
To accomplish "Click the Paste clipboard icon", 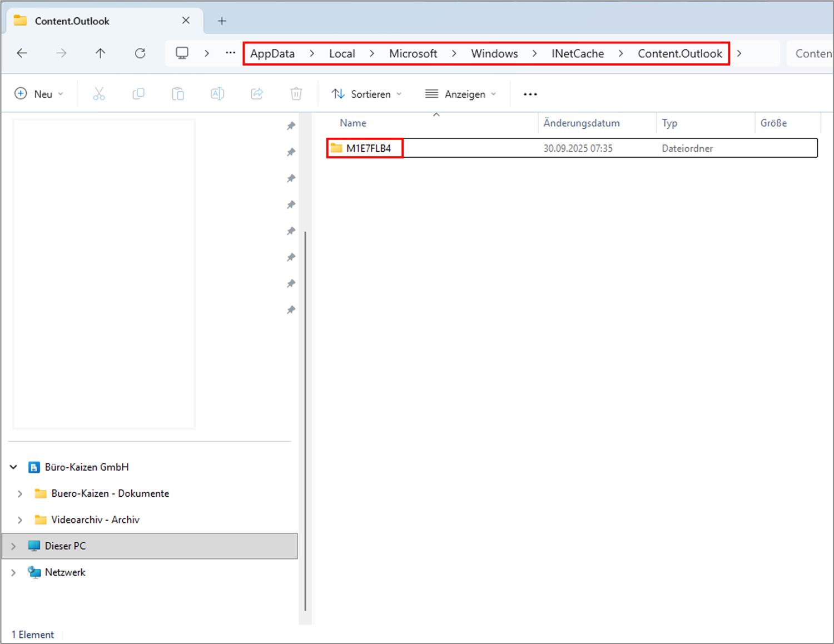I will pyautogui.click(x=178, y=94).
